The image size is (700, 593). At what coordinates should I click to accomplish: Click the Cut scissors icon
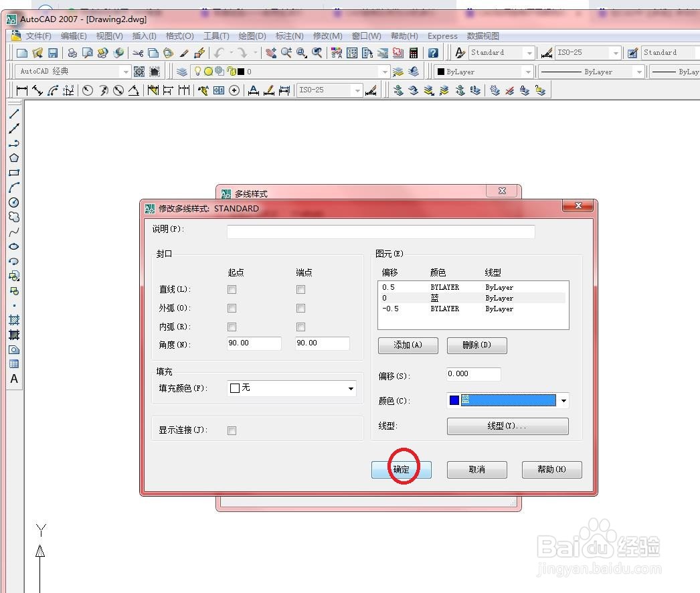click(x=138, y=53)
